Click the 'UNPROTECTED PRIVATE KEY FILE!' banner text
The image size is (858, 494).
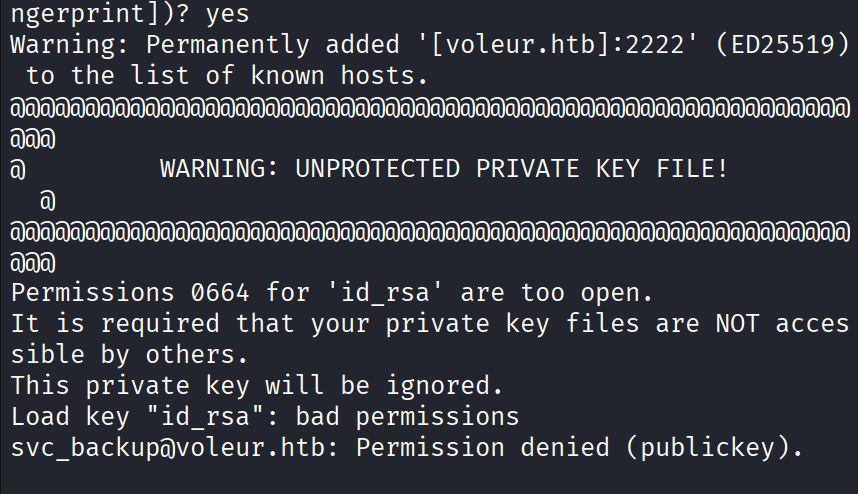tap(513, 169)
